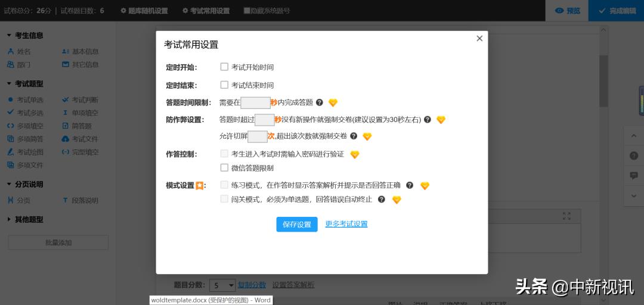Open the 更多考试设置 link

point(346,224)
